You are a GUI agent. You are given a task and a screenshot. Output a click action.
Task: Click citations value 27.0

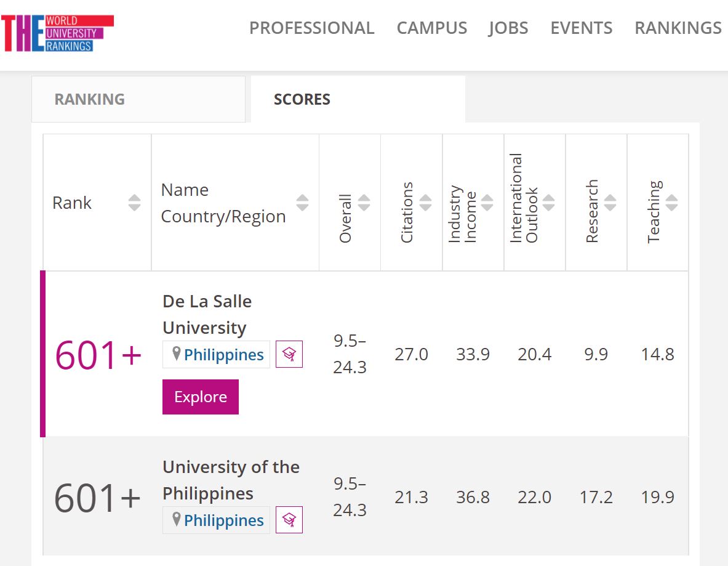pos(411,355)
